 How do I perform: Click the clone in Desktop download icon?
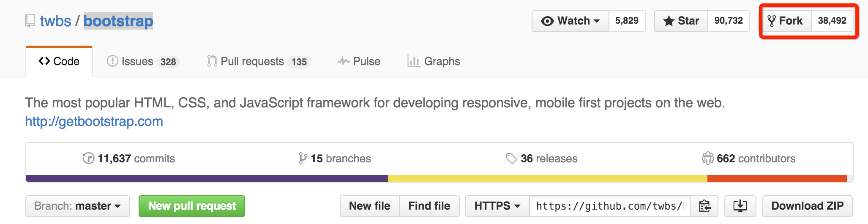(740, 206)
